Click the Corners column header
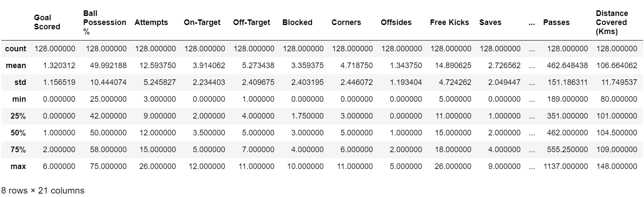 click(x=346, y=22)
